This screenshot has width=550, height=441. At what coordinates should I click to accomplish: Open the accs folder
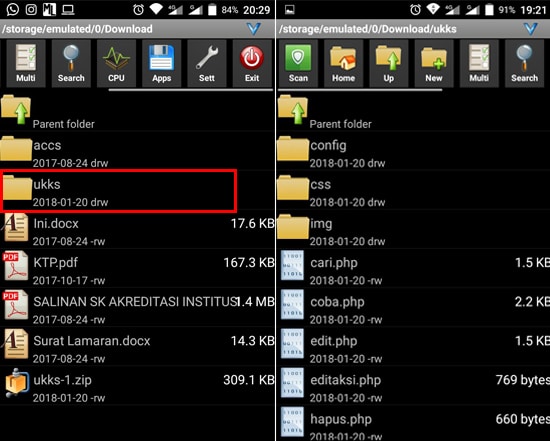[137, 152]
